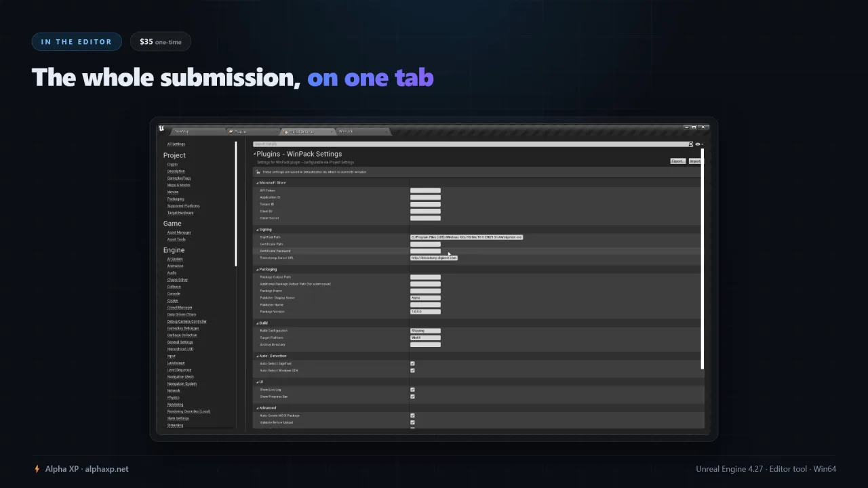Open Rendering Overrides (Local) settings

[x=189, y=411]
